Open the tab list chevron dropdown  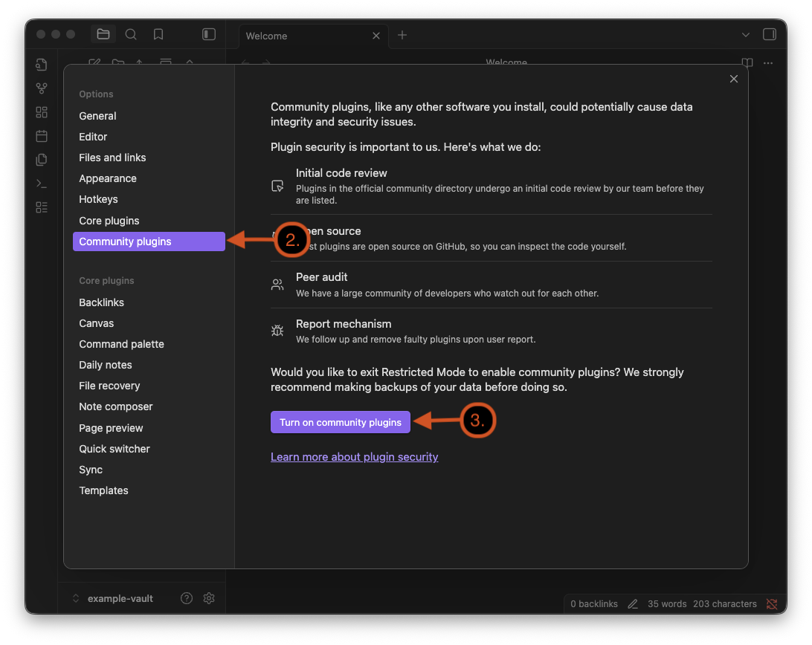coord(746,35)
